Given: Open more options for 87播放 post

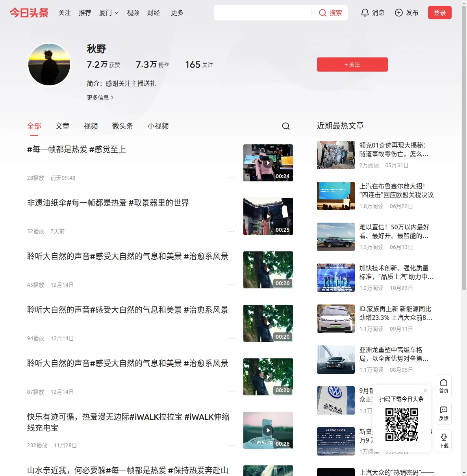Looking at the screenshot, I should (x=231, y=392).
